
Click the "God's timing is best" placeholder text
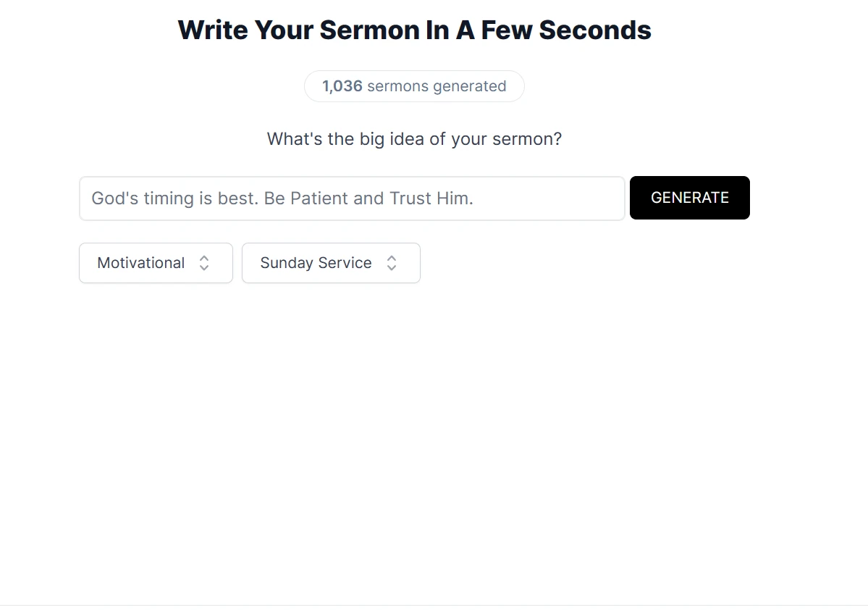coord(174,199)
